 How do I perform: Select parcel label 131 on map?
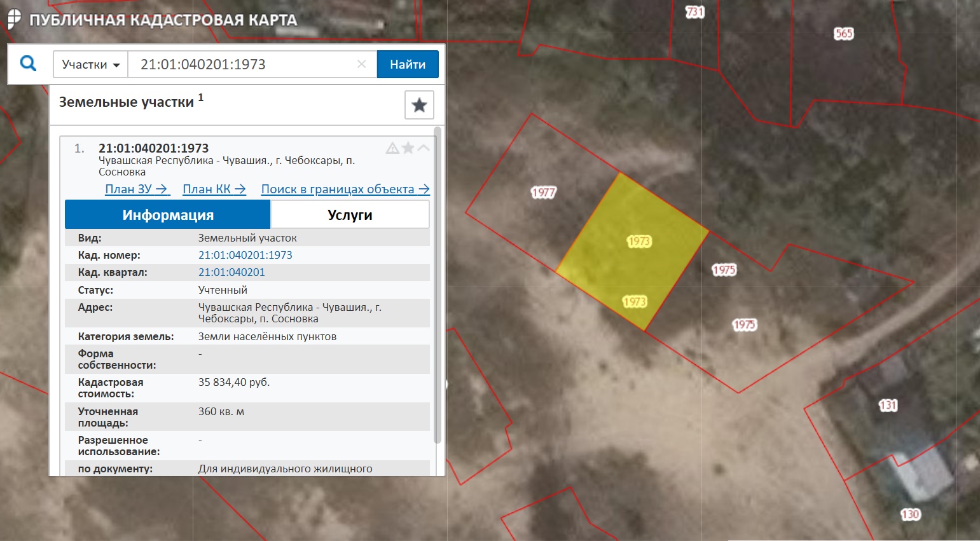(x=888, y=405)
